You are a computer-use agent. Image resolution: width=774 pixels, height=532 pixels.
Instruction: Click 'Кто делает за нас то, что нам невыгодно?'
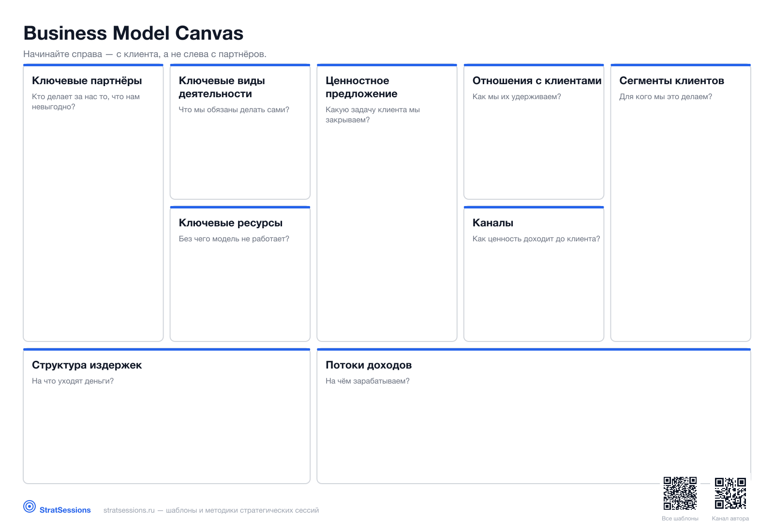click(86, 102)
